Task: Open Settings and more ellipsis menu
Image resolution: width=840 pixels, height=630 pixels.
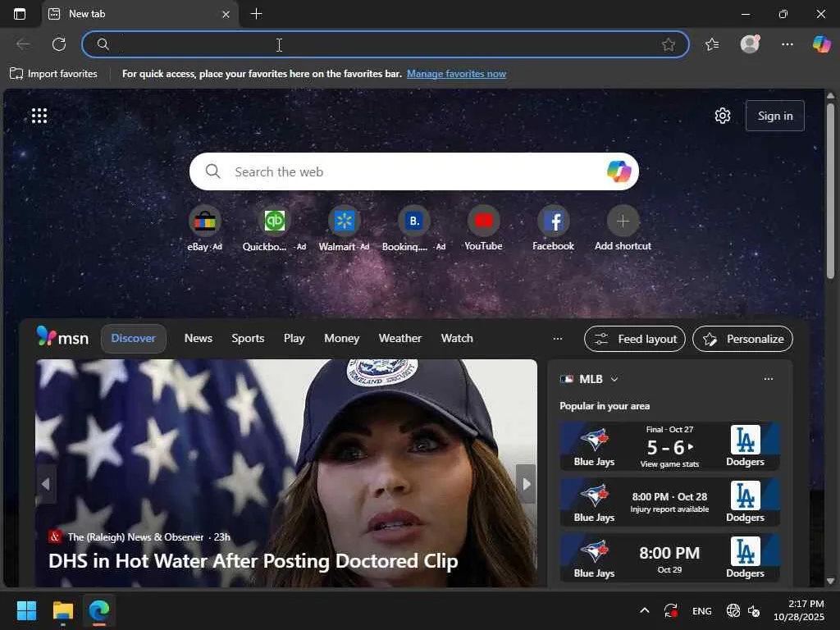Action: point(787,44)
